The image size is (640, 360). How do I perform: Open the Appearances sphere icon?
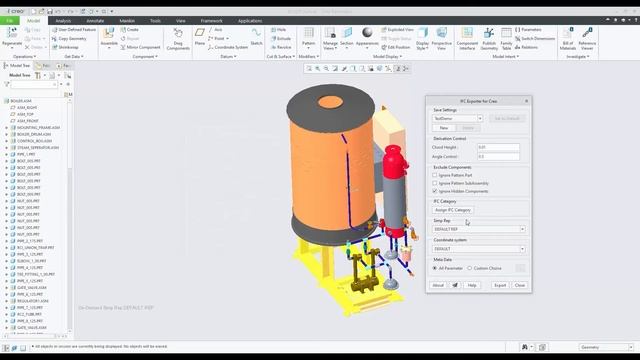tap(367, 33)
